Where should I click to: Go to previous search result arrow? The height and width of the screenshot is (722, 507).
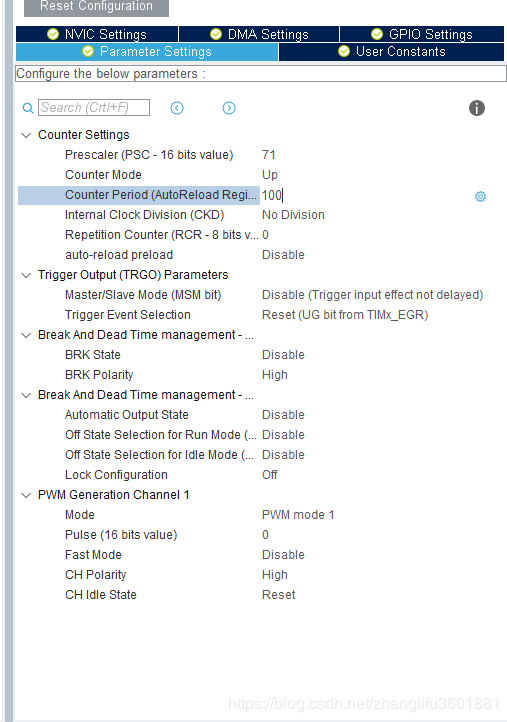(177, 108)
